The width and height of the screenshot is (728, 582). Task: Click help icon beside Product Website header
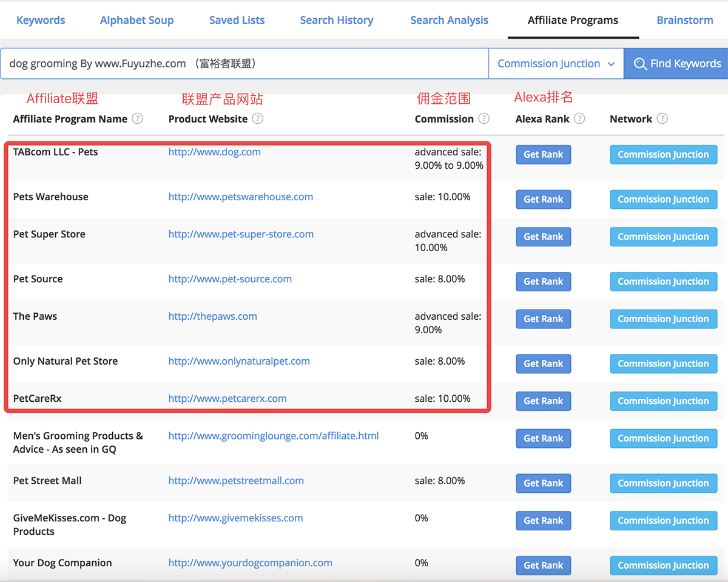(258, 118)
